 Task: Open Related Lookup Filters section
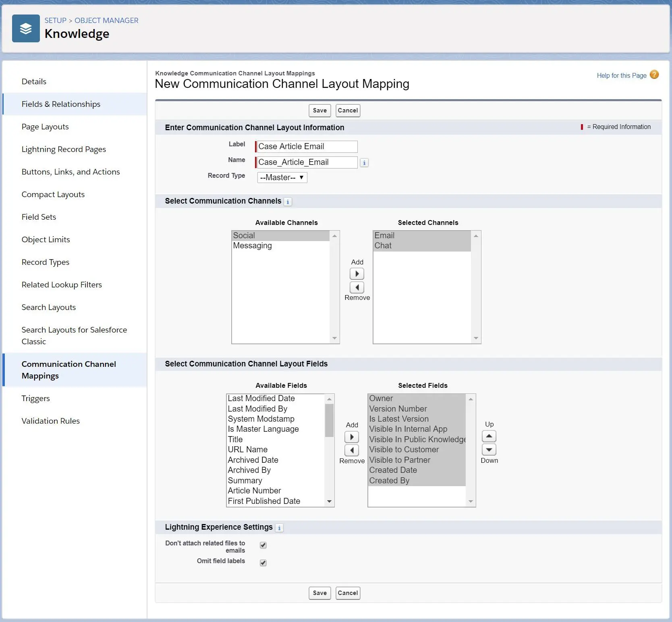pyautogui.click(x=75, y=285)
